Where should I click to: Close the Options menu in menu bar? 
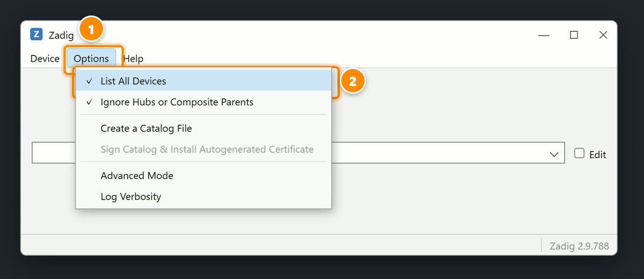(91, 59)
